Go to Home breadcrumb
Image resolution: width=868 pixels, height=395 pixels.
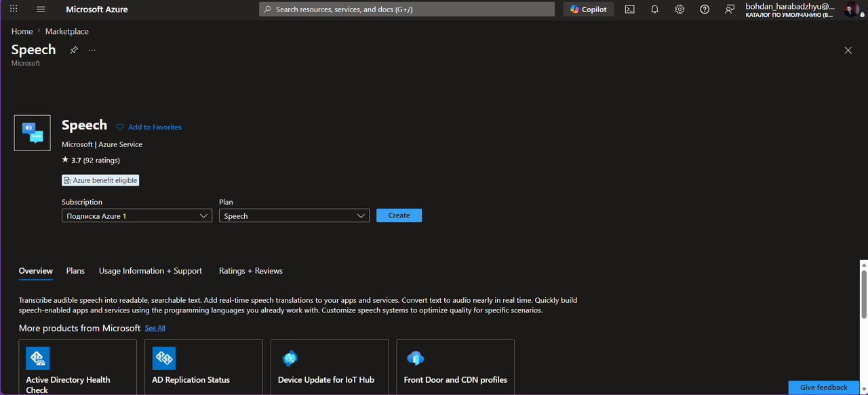tap(22, 31)
